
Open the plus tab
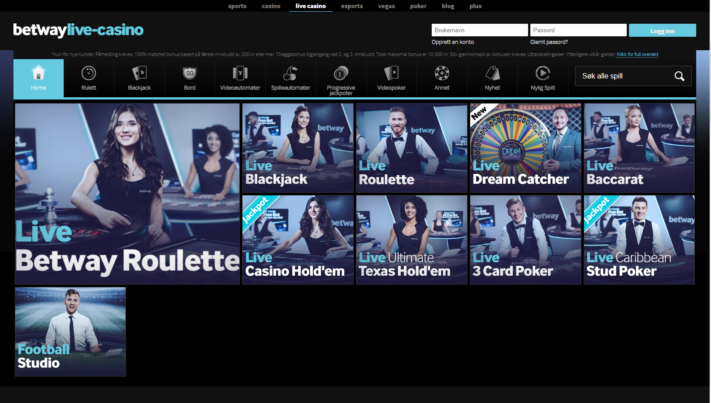click(476, 6)
